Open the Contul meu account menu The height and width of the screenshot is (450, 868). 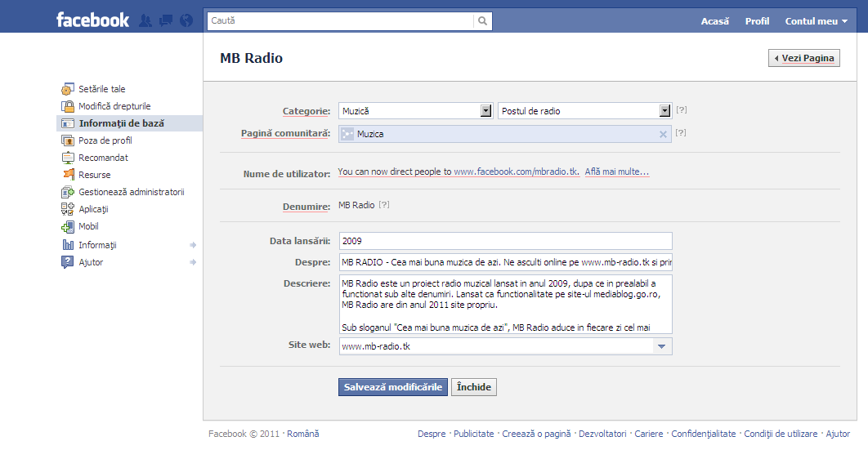[x=816, y=21]
